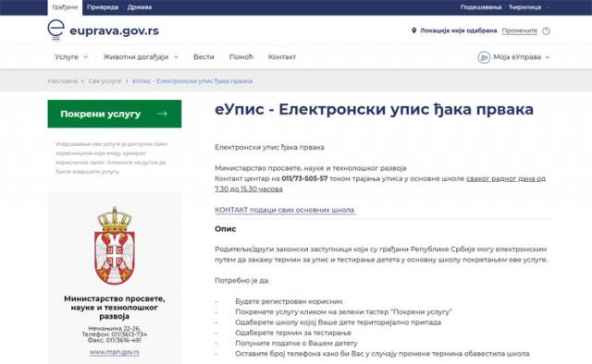Expand the Животни догађаји dropdown
Screen dimensions: 592x364
click(176, 57)
